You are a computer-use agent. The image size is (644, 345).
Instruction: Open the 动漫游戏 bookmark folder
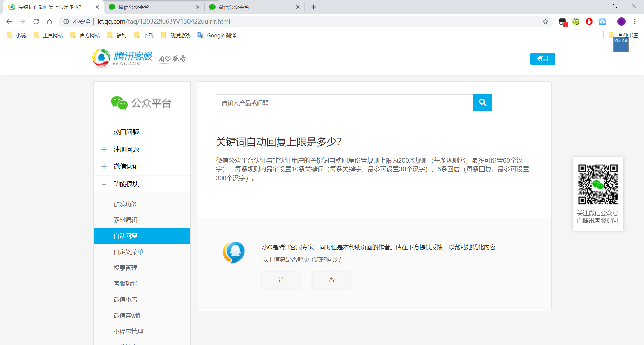(176, 35)
